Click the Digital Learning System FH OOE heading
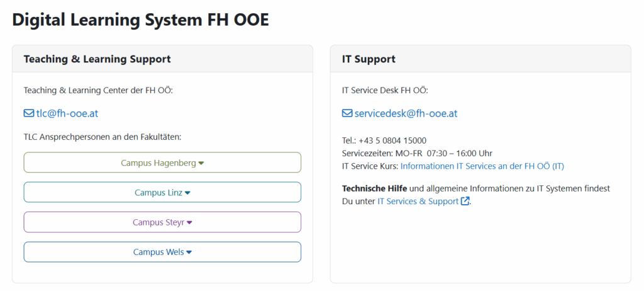This screenshot has width=644, height=291. click(x=140, y=20)
